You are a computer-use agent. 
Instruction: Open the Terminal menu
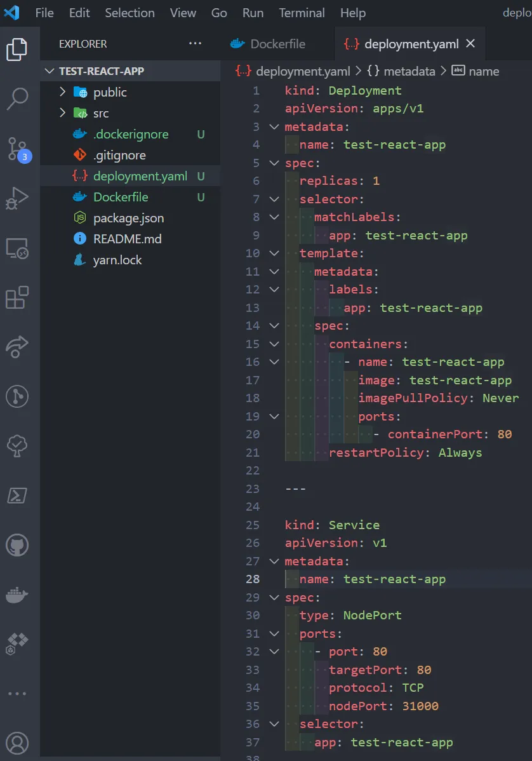coord(302,13)
